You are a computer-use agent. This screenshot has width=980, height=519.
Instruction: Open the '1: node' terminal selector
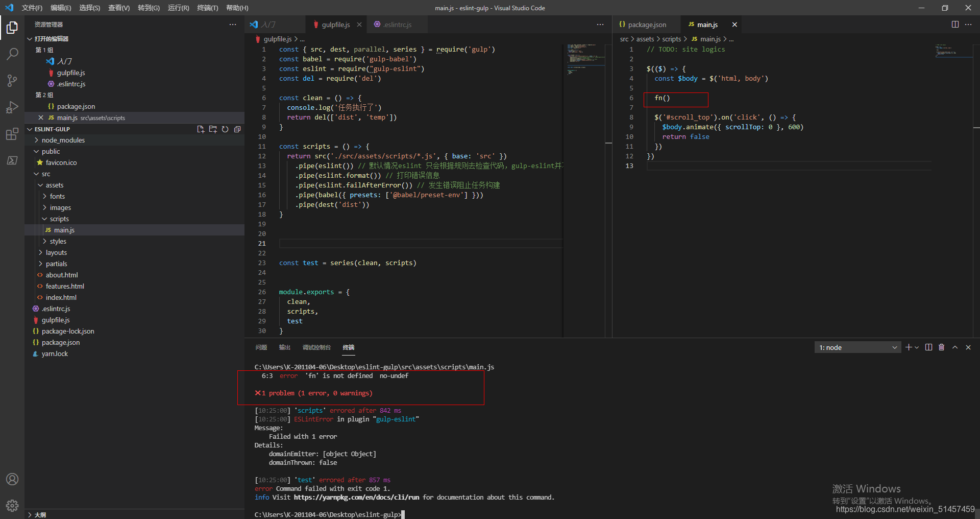[858, 347]
